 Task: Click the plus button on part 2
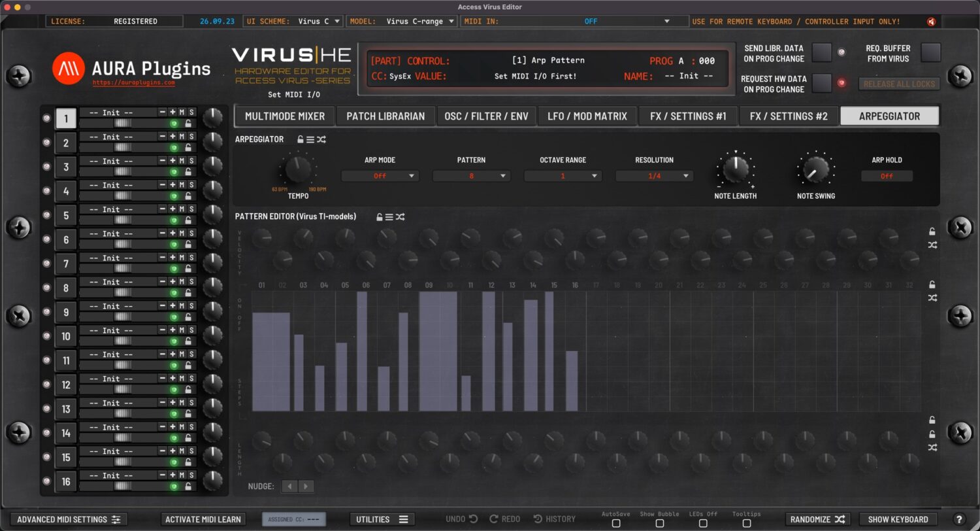(x=172, y=137)
